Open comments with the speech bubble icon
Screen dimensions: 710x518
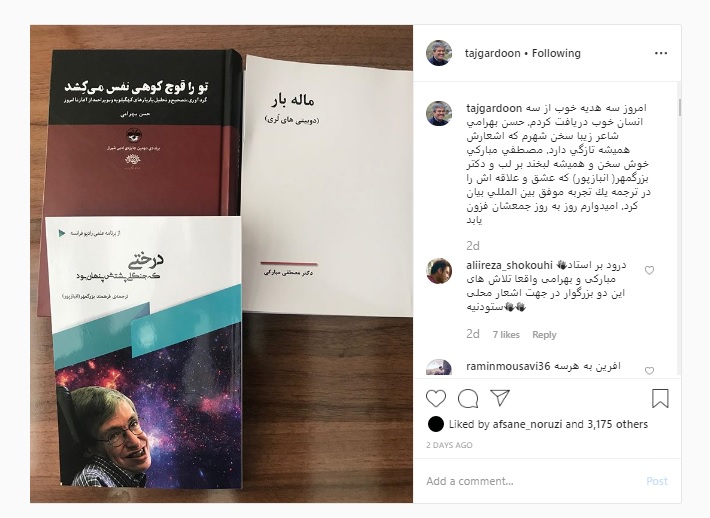click(468, 398)
